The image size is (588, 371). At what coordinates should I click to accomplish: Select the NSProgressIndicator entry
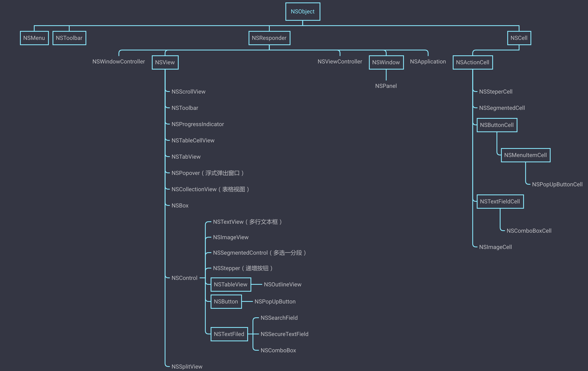[x=198, y=124]
